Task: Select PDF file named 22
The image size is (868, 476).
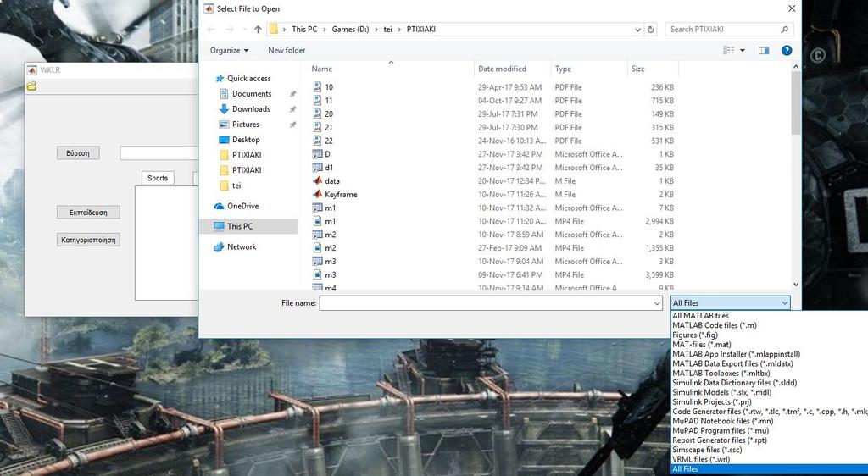Action: click(x=329, y=141)
